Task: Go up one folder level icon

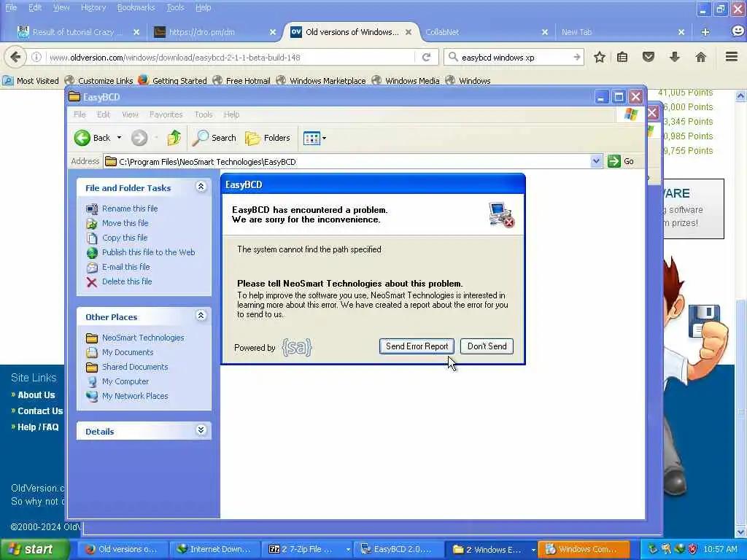Action: [x=174, y=138]
